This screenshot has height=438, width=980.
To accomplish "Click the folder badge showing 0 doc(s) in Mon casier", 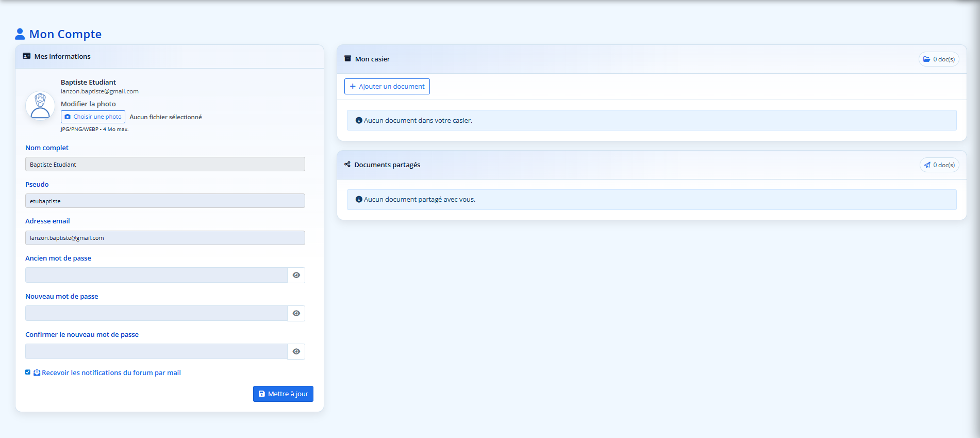I will point(939,59).
